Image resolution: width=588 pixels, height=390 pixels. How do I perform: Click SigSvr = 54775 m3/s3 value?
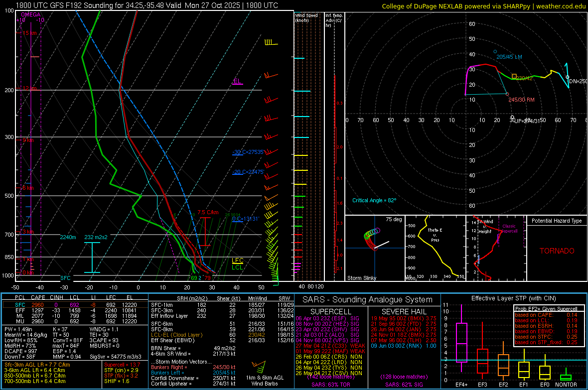tap(116, 357)
